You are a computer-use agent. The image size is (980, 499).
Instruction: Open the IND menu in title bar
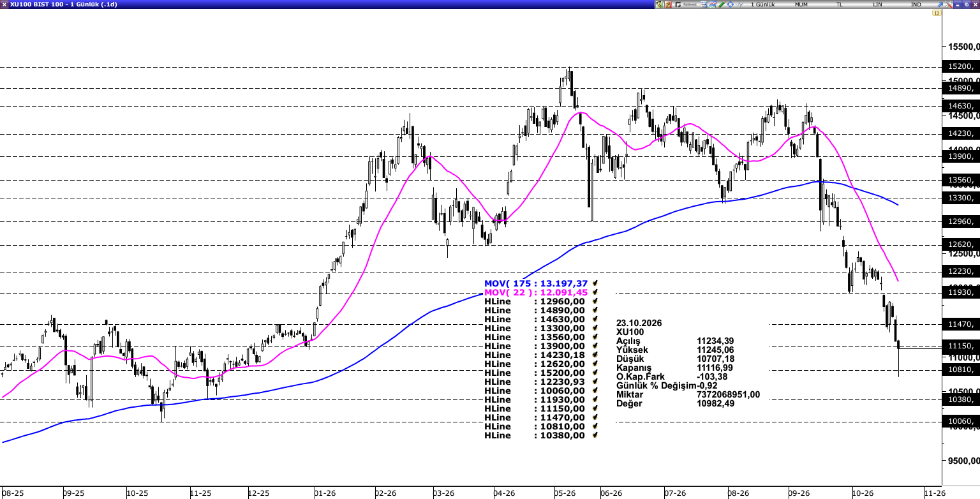click(x=916, y=4)
